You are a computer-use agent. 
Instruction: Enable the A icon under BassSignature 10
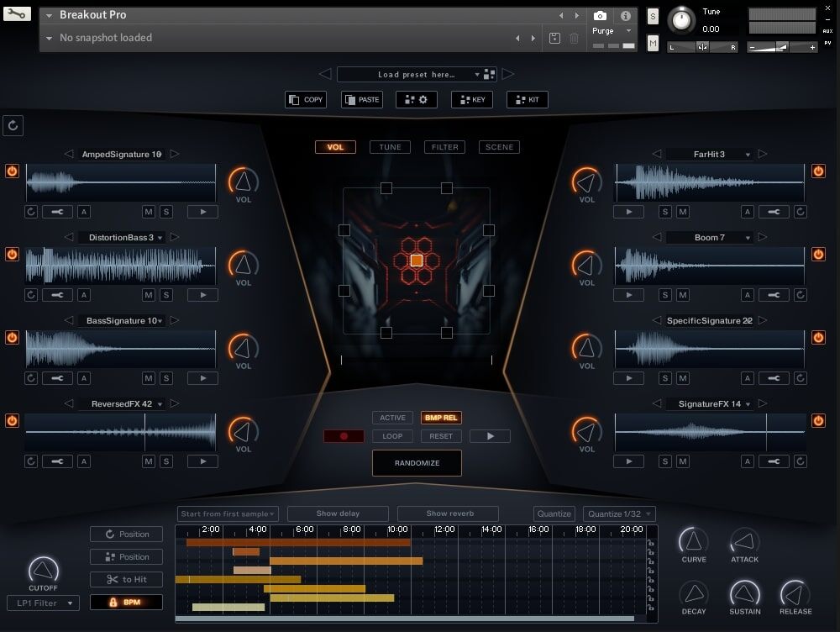click(x=84, y=378)
